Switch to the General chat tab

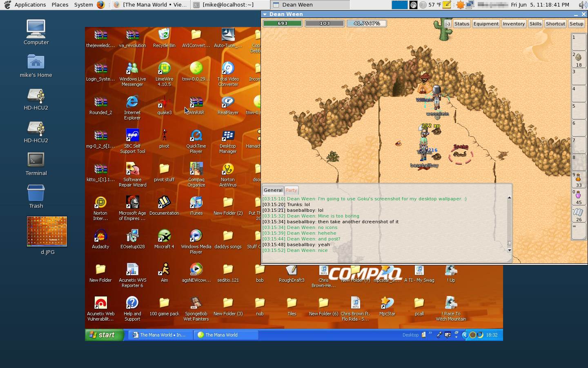(273, 190)
